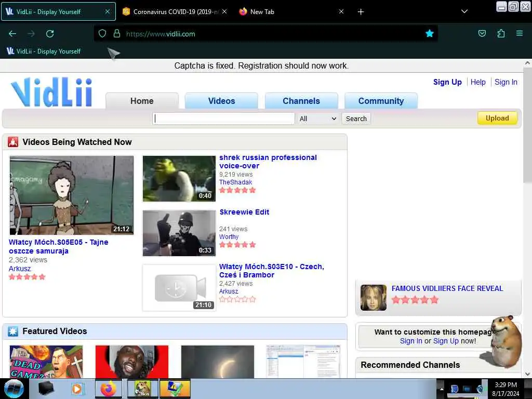This screenshot has height=399, width=532.
Task: Open the Channels tab
Action: pos(301,101)
